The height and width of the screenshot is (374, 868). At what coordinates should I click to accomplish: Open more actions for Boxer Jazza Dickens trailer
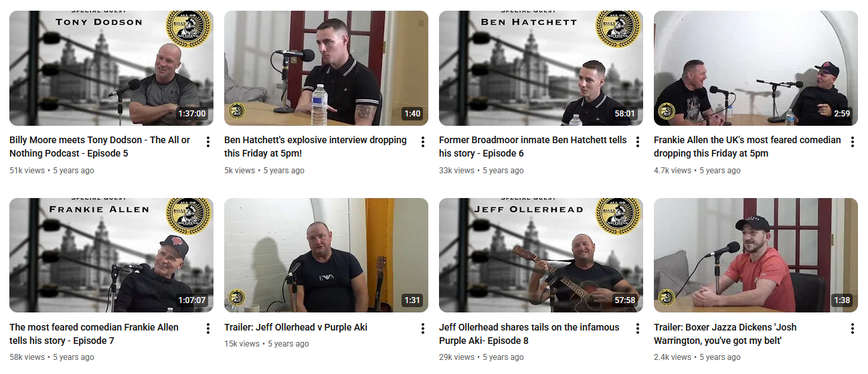(x=853, y=329)
